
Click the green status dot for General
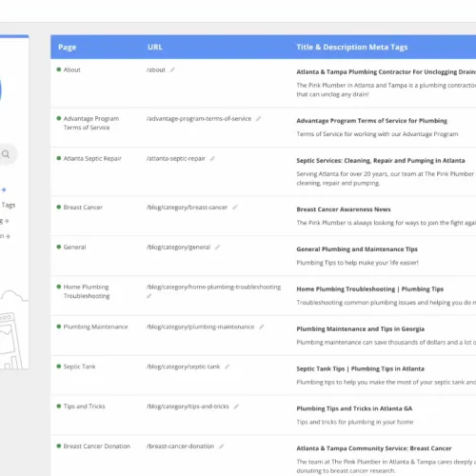pyautogui.click(x=59, y=247)
